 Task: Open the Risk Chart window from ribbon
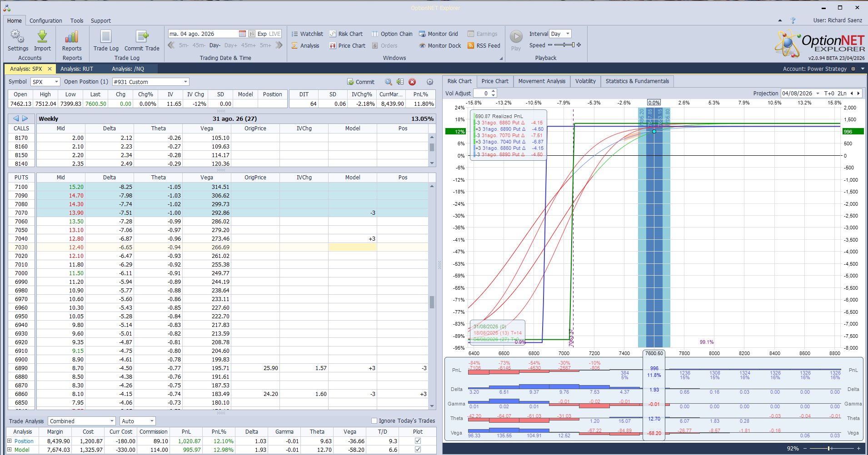pyautogui.click(x=346, y=34)
